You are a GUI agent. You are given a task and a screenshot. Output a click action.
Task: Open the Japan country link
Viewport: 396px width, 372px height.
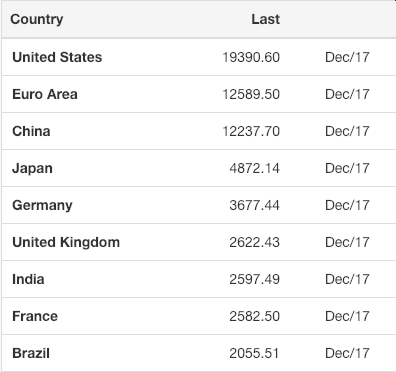[x=32, y=168]
